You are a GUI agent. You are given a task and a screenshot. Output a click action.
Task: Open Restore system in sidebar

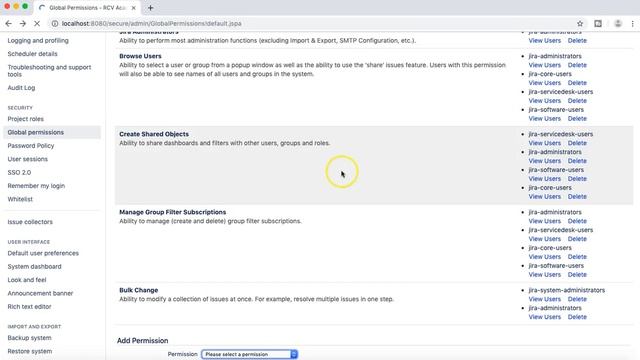29,351
